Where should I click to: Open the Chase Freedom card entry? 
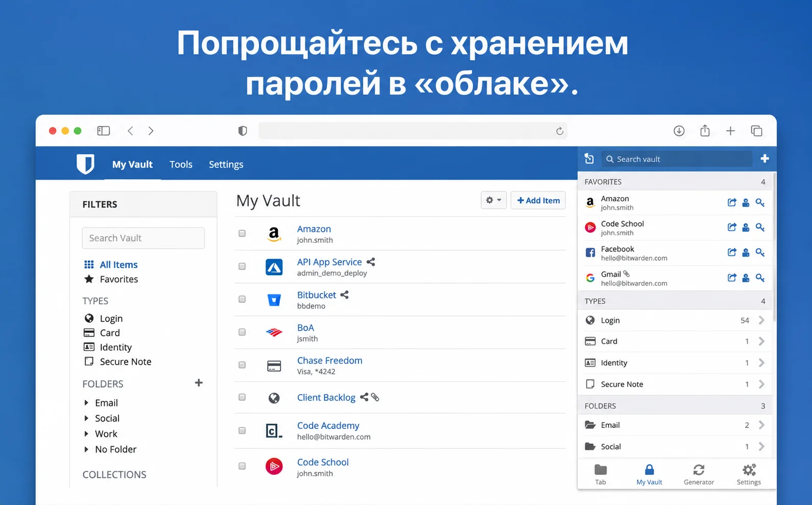coord(330,360)
